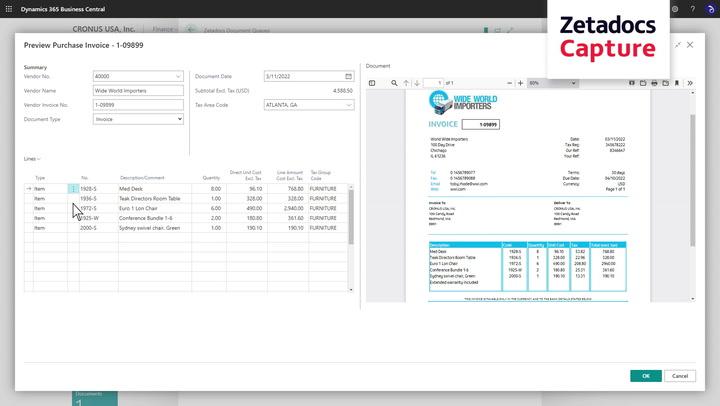
Task: Select quantity 6.00 for Euro chair
Action: pyautogui.click(x=208, y=208)
